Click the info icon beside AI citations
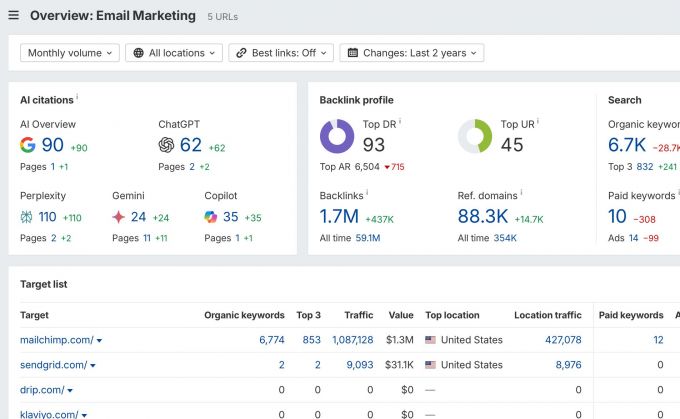 point(78,98)
